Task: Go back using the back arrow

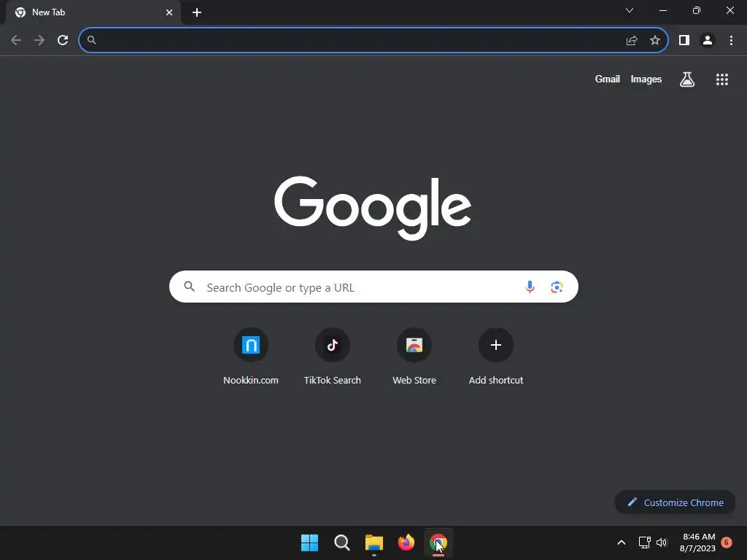Action: (16, 40)
